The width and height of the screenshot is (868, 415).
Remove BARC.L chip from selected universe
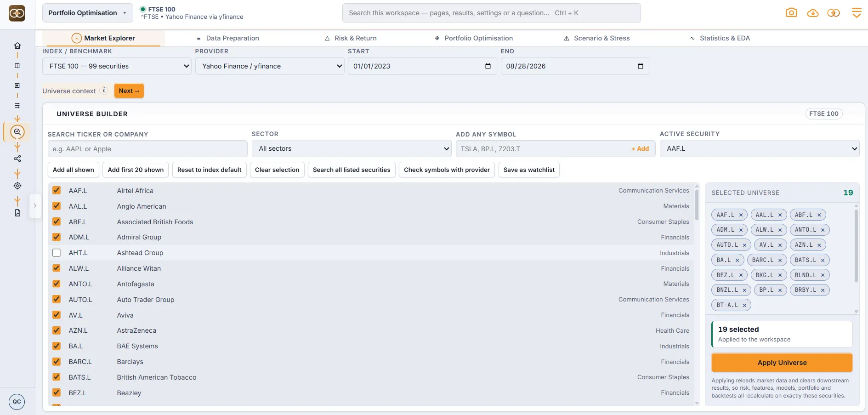coord(780,260)
